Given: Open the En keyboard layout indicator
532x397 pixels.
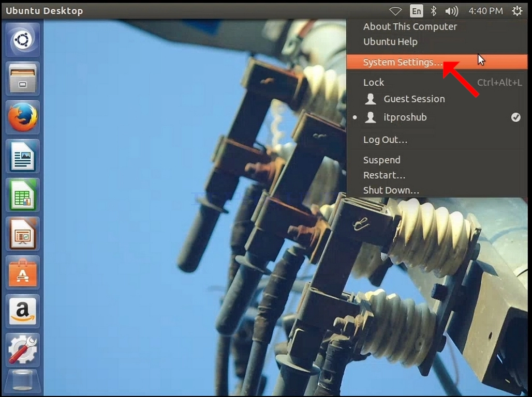Looking at the screenshot, I should (416, 11).
